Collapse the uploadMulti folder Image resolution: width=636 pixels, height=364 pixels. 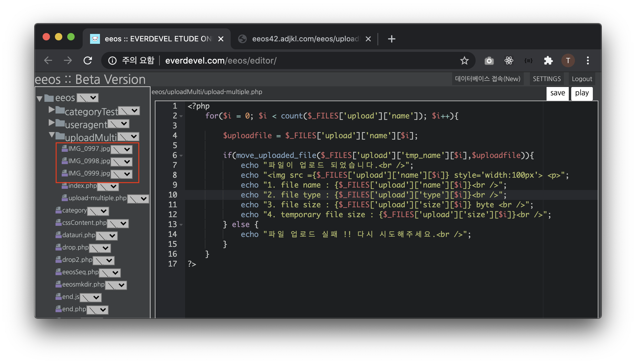click(x=52, y=135)
